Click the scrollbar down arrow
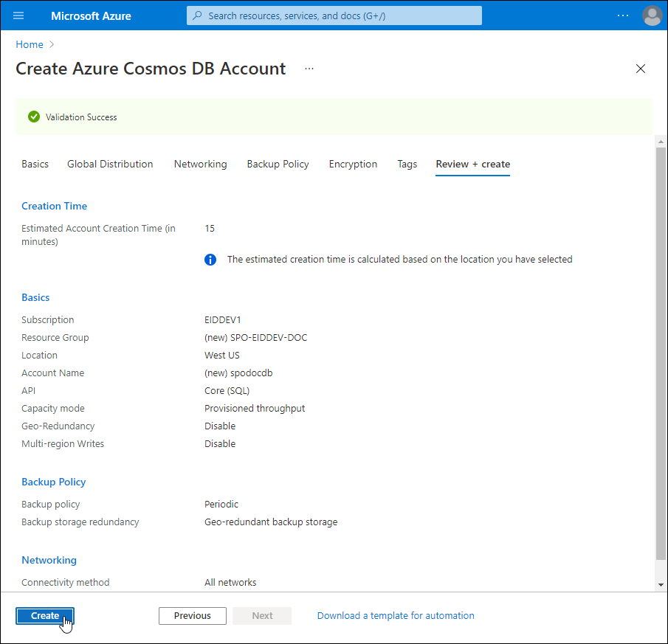The height and width of the screenshot is (644, 668). [x=660, y=584]
